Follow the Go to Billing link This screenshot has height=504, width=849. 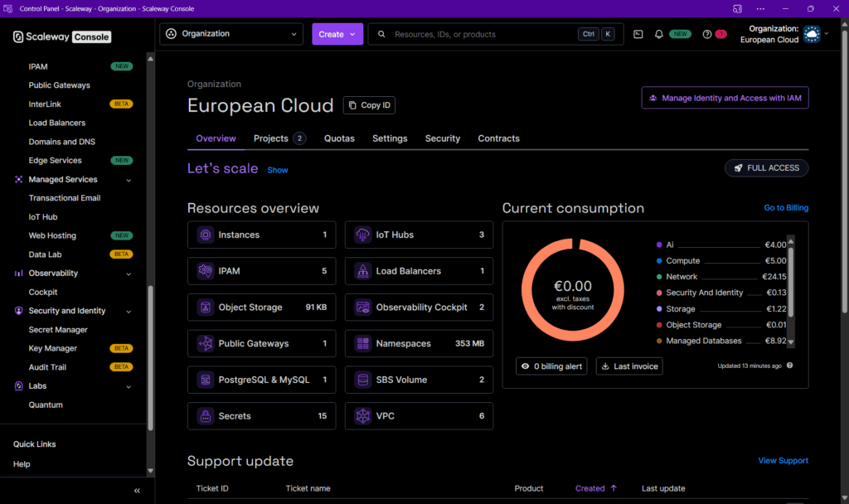point(786,208)
